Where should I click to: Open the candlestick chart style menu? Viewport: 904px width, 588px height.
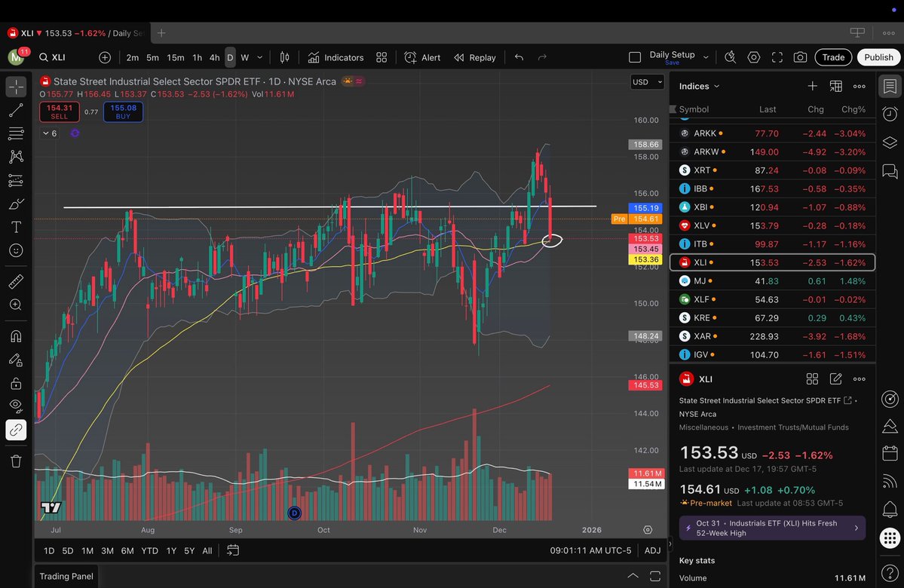tap(284, 57)
